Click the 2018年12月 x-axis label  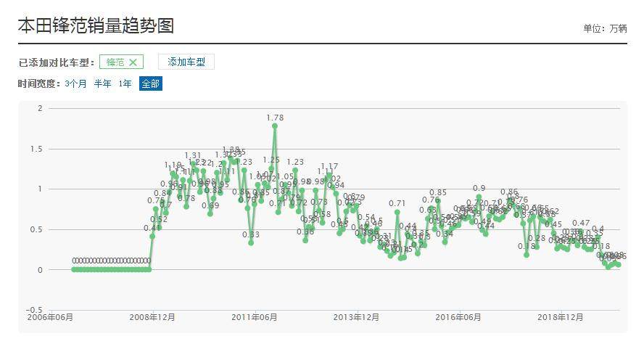click(x=560, y=317)
